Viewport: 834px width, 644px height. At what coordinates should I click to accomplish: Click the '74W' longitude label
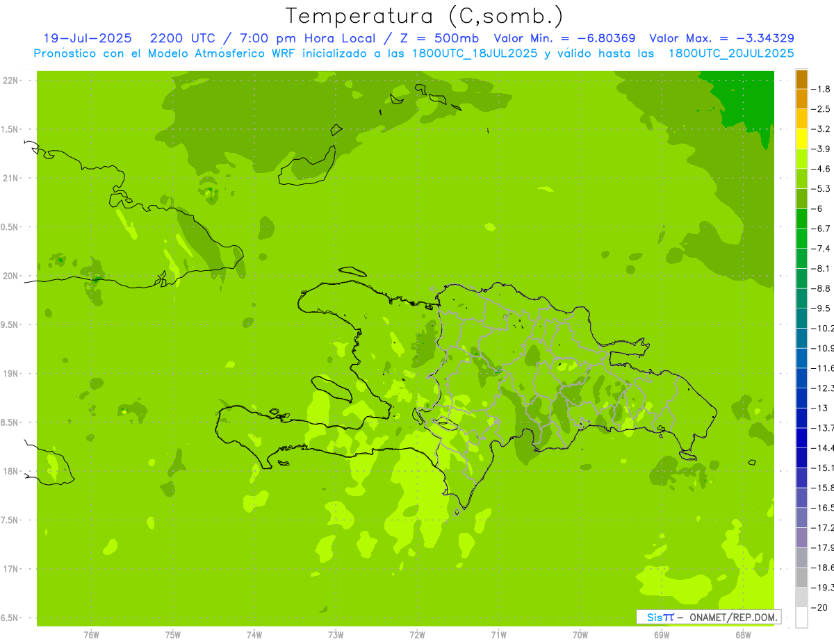click(x=254, y=635)
